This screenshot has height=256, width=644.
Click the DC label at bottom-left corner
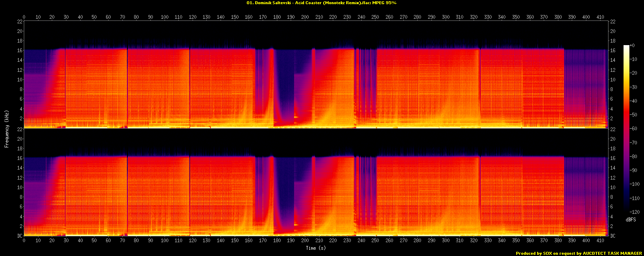tap(19, 236)
